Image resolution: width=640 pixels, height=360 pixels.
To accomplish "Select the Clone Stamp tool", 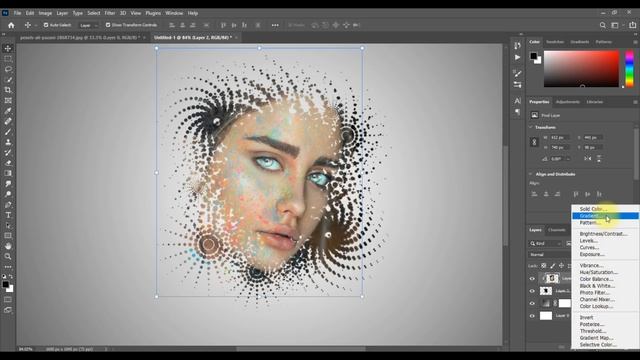I will [x=8, y=142].
